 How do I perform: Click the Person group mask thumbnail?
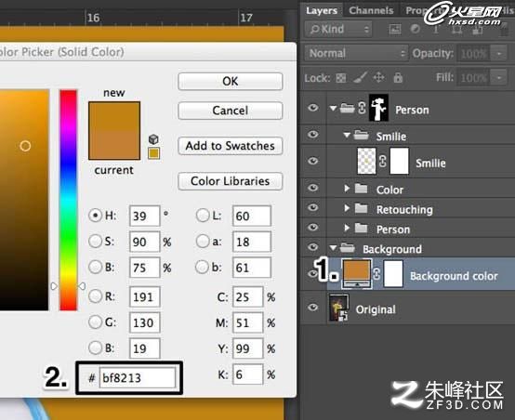tap(378, 108)
